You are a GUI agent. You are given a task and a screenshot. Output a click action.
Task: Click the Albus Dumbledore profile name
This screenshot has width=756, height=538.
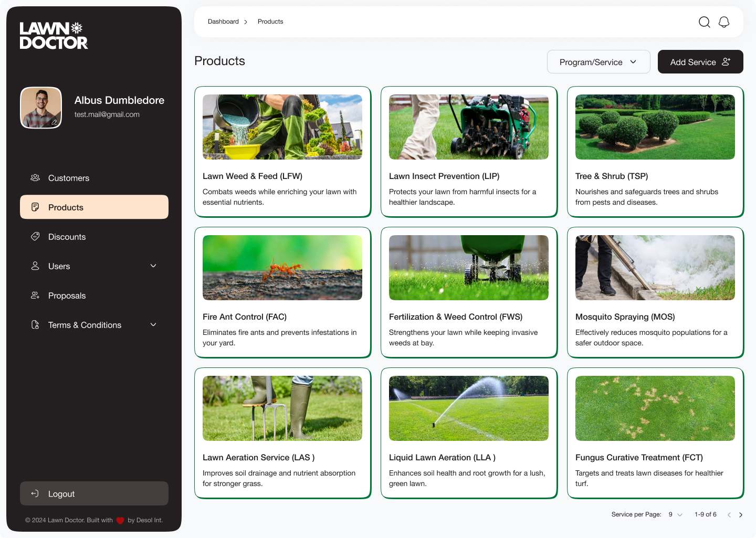[119, 100]
